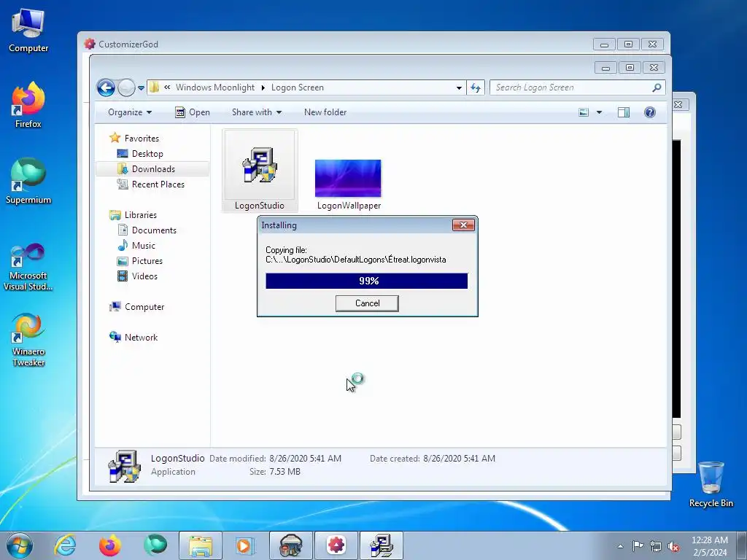Screen dimensions: 747x560
Task: Switch to CustomizerGod taskbar button
Action: click(x=336, y=545)
